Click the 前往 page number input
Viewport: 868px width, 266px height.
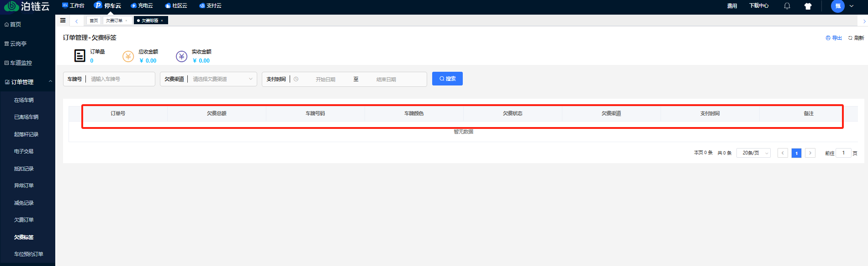pos(843,153)
